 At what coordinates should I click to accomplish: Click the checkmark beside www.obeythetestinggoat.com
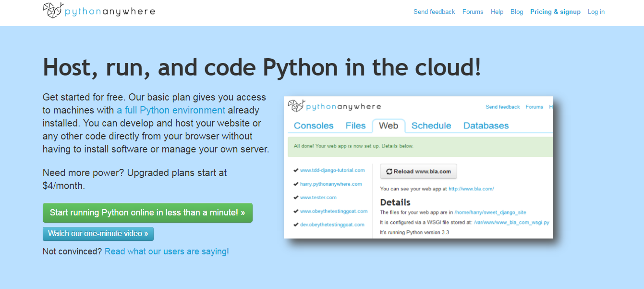[x=295, y=211]
